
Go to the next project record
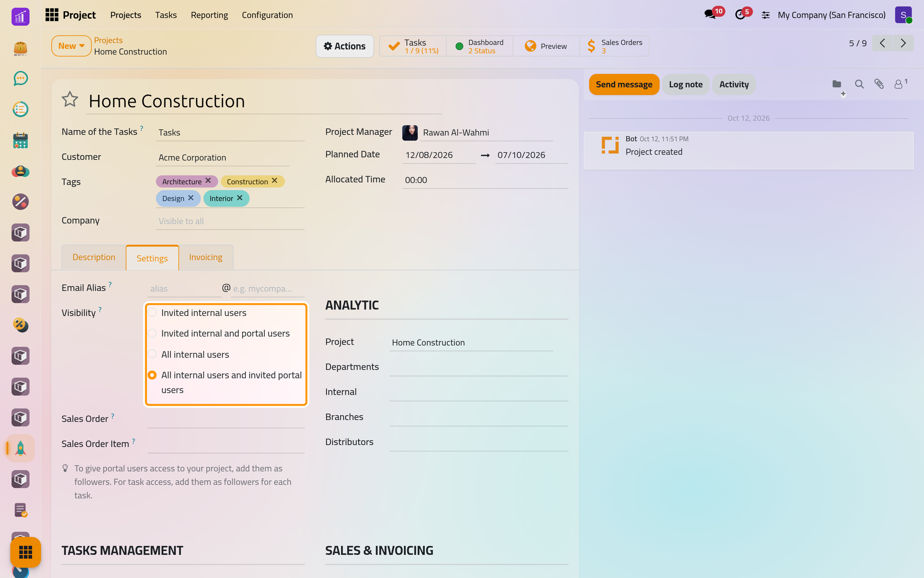(x=903, y=43)
